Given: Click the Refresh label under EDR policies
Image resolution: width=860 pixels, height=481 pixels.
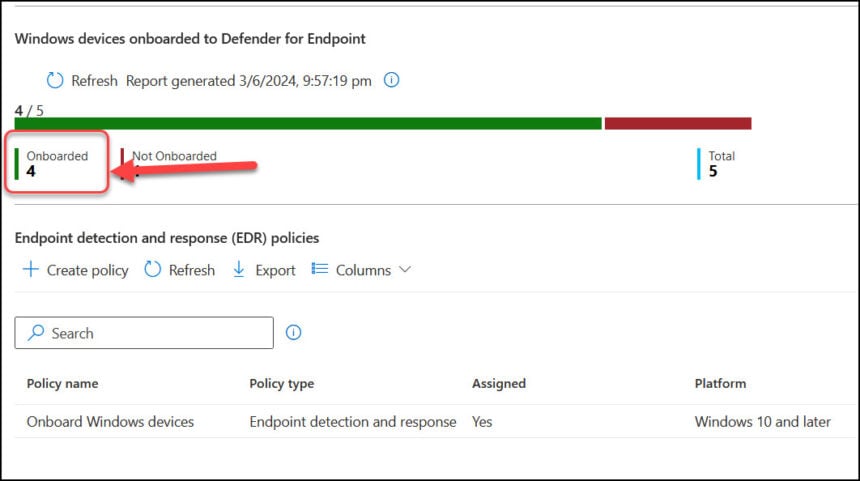Looking at the screenshot, I should tap(191, 270).
